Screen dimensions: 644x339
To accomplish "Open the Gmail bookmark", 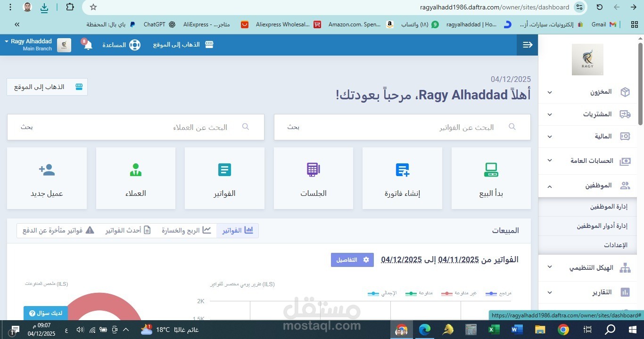I will tap(604, 24).
